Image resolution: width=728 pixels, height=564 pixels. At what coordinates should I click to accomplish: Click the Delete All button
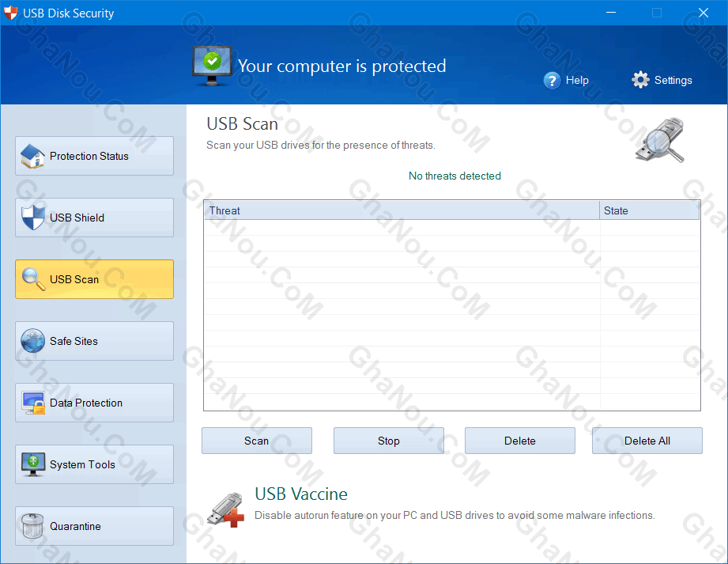647,441
